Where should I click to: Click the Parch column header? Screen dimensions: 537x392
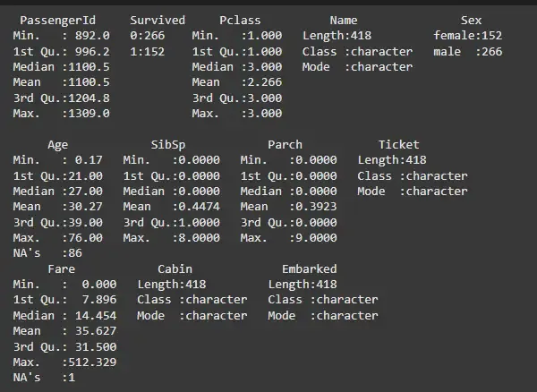click(285, 144)
